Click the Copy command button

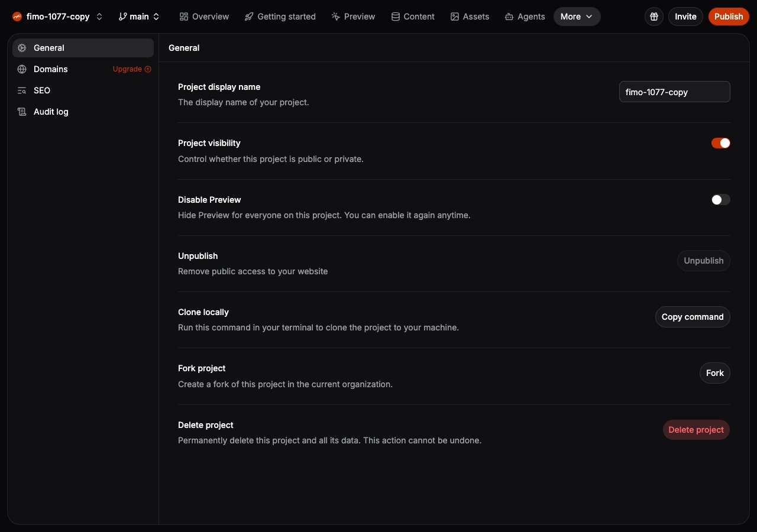coord(693,317)
